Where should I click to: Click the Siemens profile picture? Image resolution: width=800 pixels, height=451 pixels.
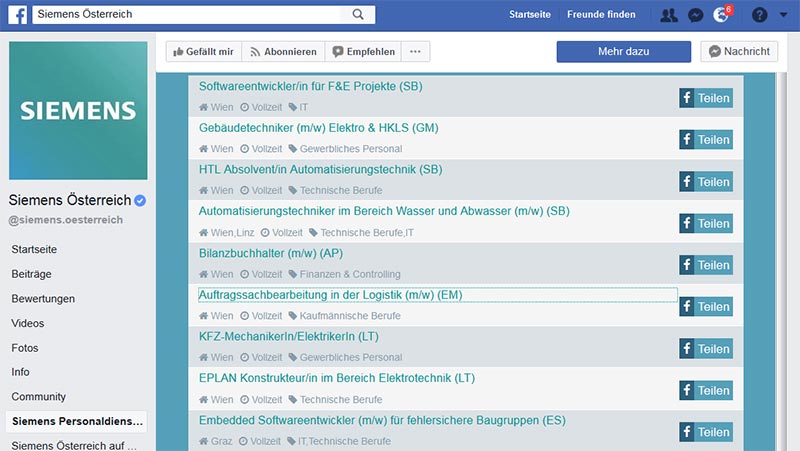(x=78, y=111)
